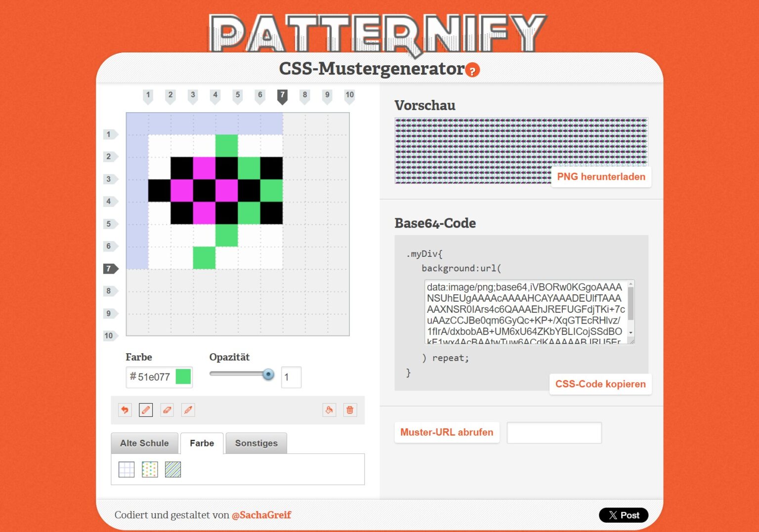
Task: Click the trash icon to clear canvas
Action: point(350,410)
